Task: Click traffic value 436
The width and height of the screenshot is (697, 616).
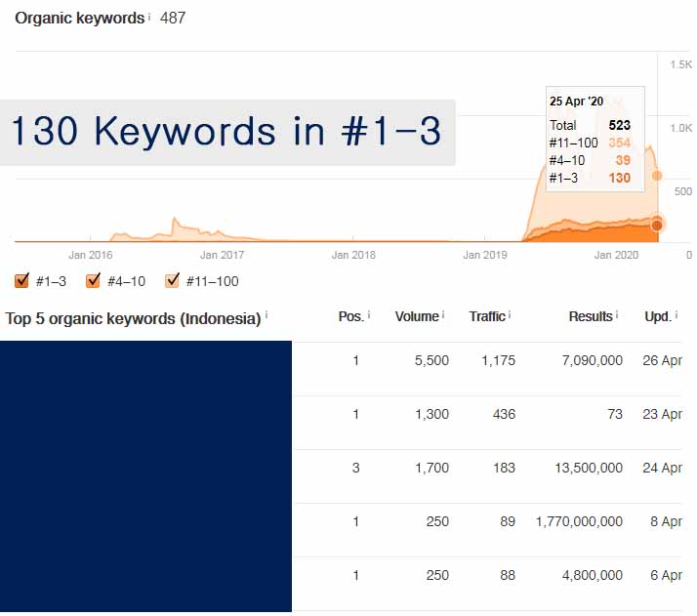Action: (x=504, y=414)
